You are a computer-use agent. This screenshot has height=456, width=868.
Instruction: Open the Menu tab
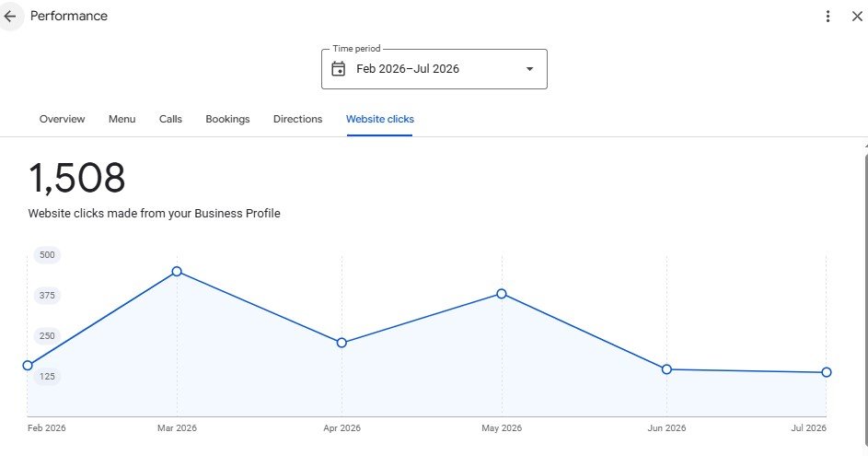pyautogui.click(x=122, y=119)
